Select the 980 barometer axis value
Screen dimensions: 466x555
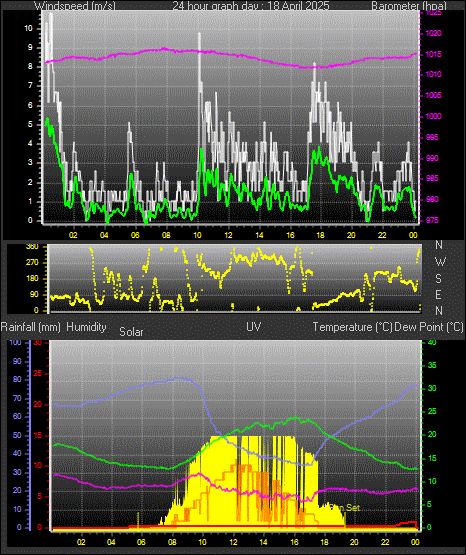[x=432, y=199]
